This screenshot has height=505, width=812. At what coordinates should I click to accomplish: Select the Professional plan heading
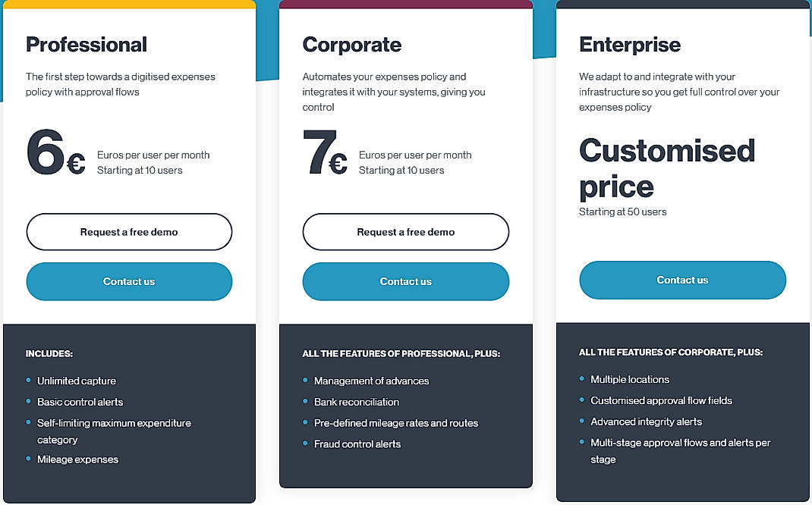86,45
